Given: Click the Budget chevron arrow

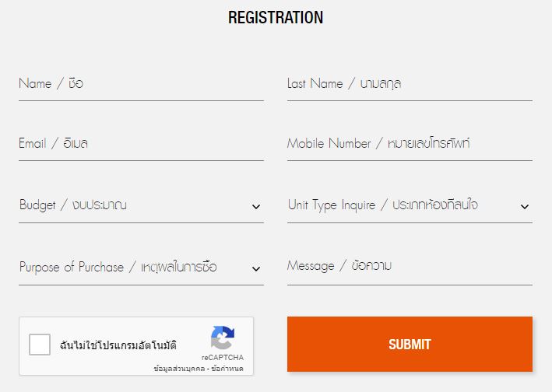Looking at the screenshot, I should [256, 207].
